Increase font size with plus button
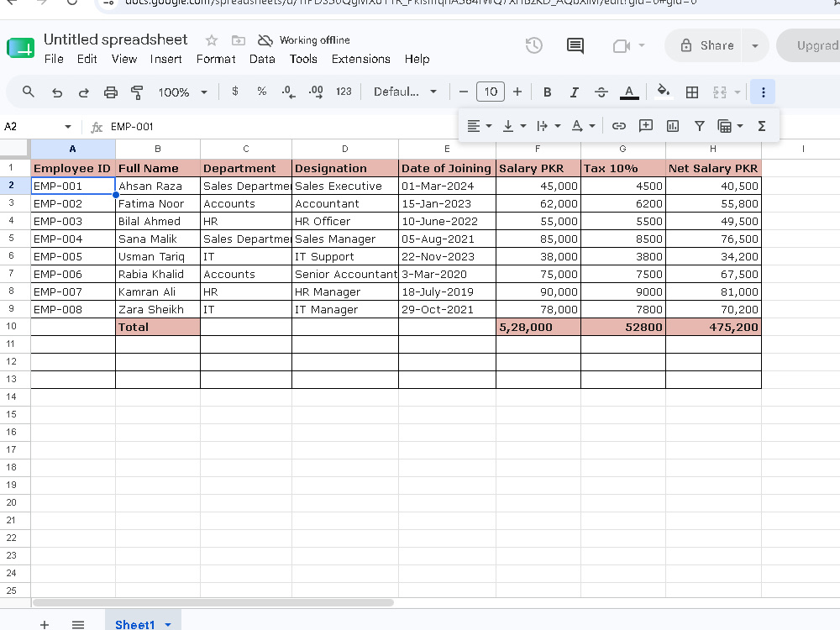840x630 pixels. pyautogui.click(x=517, y=92)
